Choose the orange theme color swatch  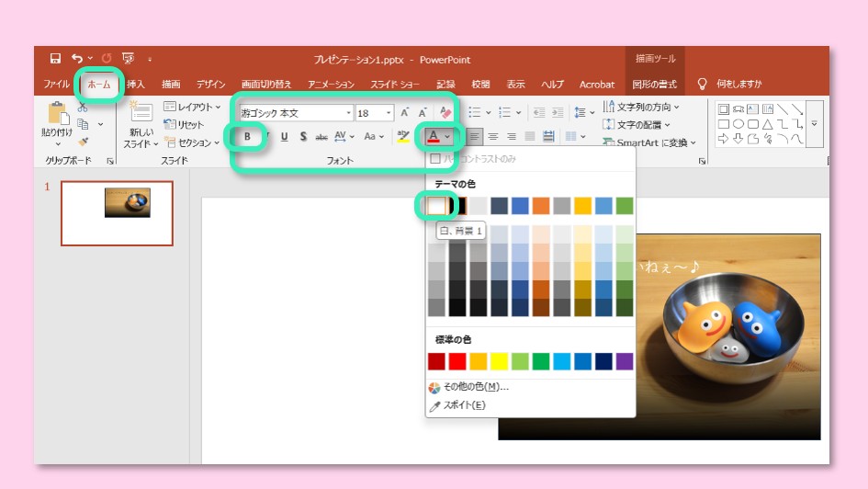[541, 206]
